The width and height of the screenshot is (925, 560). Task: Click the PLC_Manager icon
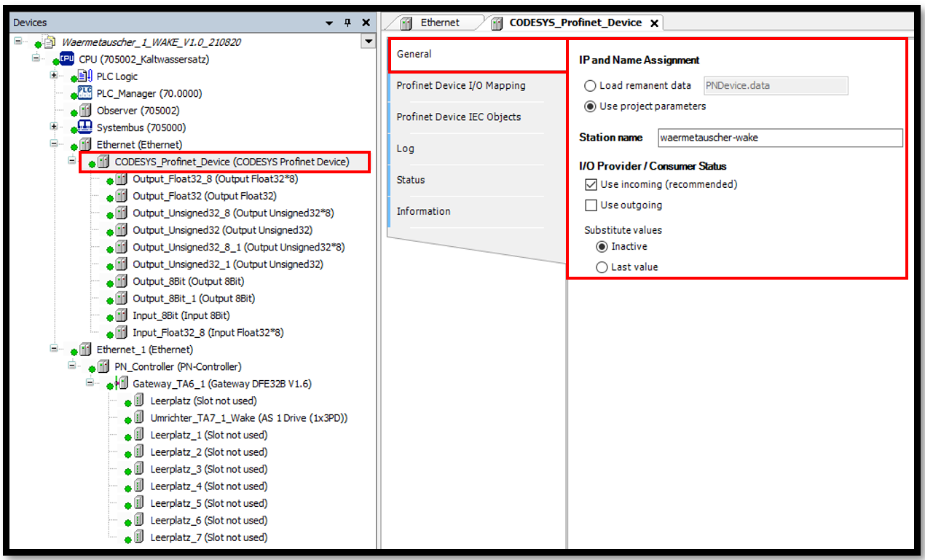click(x=85, y=93)
